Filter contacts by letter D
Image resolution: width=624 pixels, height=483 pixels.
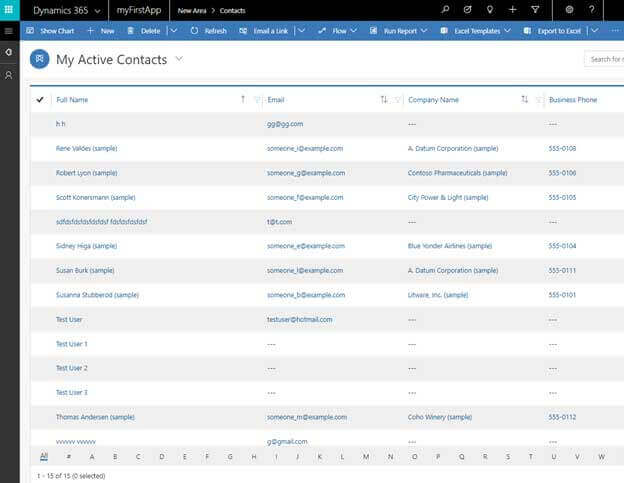coord(137,457)
